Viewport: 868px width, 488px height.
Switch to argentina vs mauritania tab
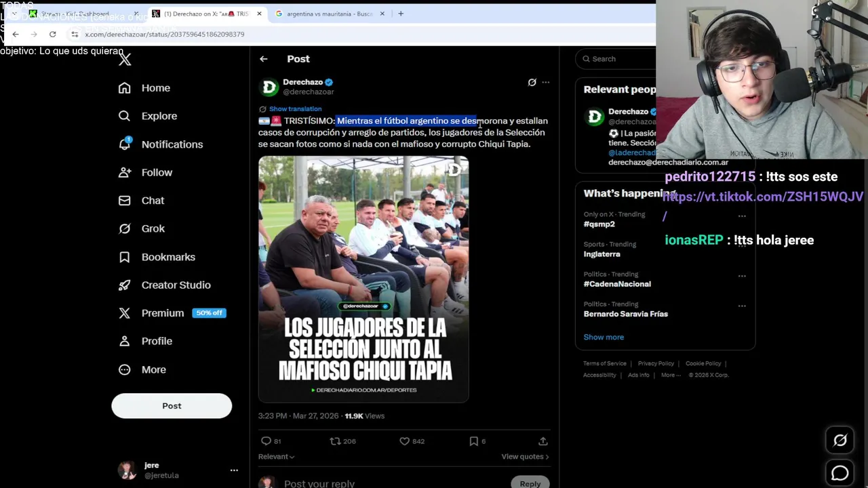click(330, 14)
